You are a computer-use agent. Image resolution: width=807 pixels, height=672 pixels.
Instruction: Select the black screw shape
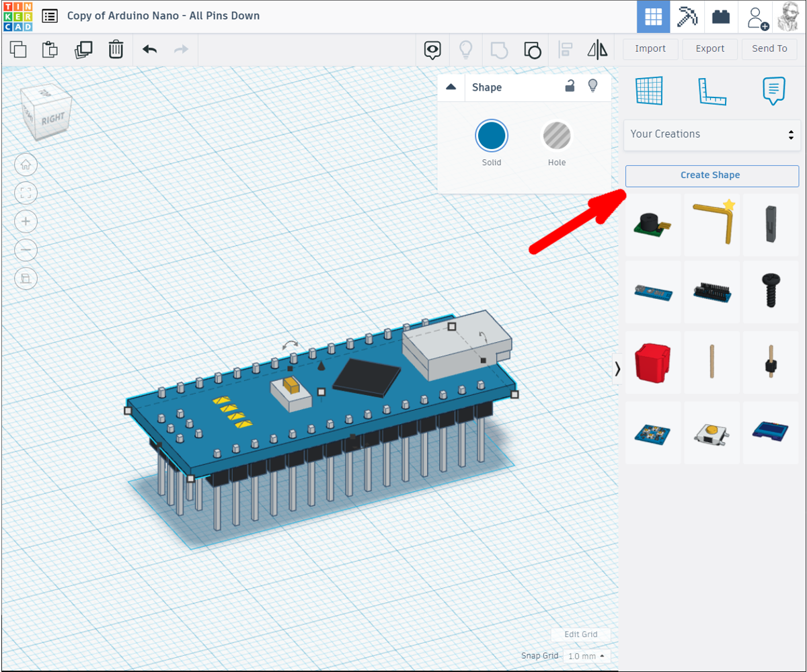(771, 292)
